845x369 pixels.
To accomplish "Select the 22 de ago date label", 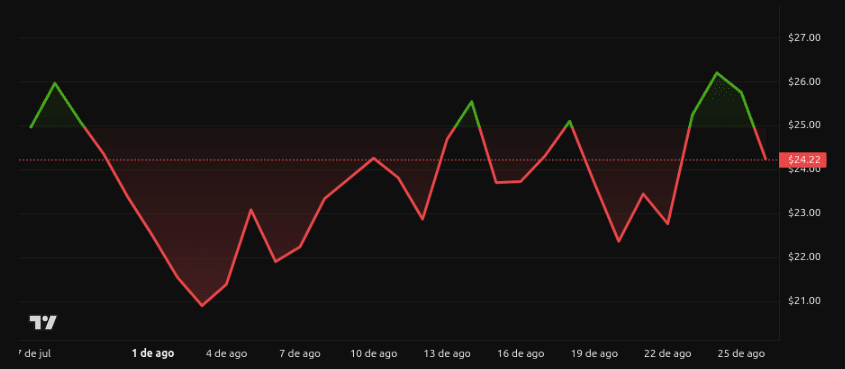I will 668,354.
